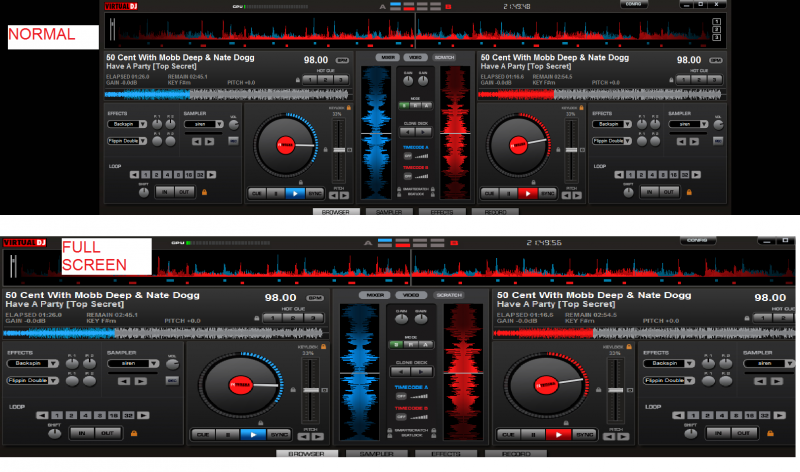The width and height of the screenshot is (800, 472).
Task: Play the previous sample on the left deck, normal window
Action: (196, 141)
